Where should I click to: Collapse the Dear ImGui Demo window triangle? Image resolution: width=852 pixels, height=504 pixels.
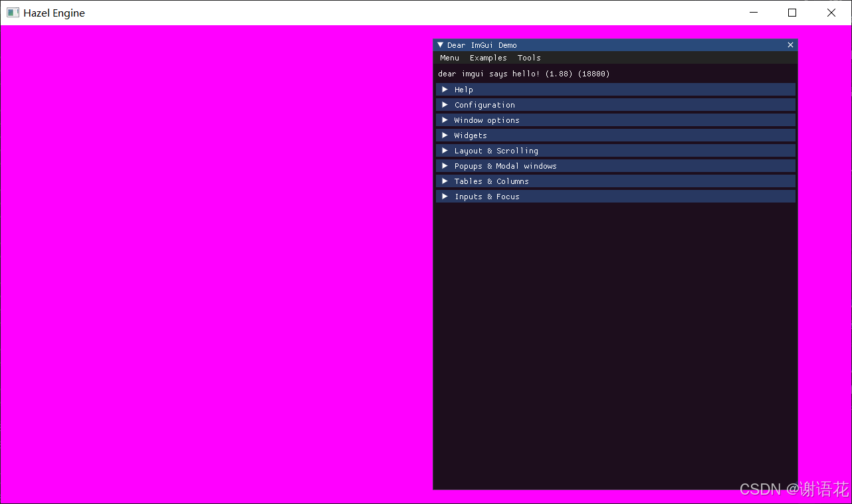(x=440, y=45)
